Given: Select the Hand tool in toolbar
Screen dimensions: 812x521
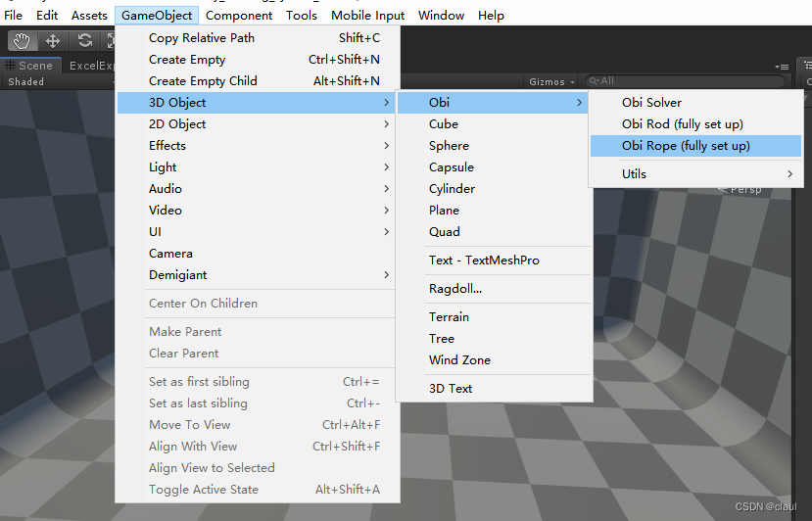Looking at the screenshot, I should click(22, 41).
